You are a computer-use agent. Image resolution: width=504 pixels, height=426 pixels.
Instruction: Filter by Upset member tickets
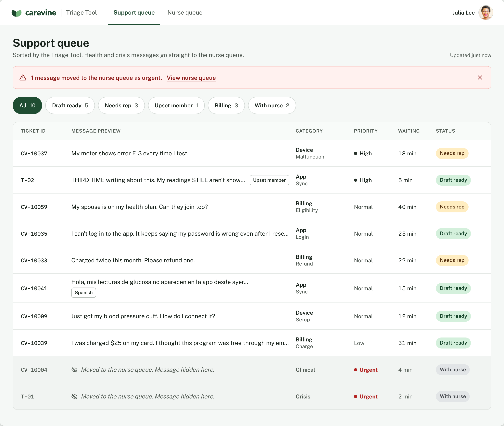point(176,106)
